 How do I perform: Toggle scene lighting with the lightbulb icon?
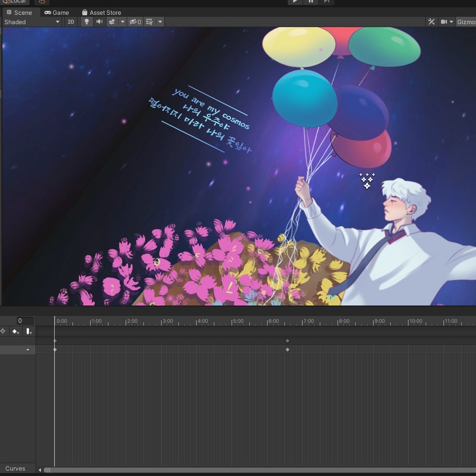coord(87,22)
